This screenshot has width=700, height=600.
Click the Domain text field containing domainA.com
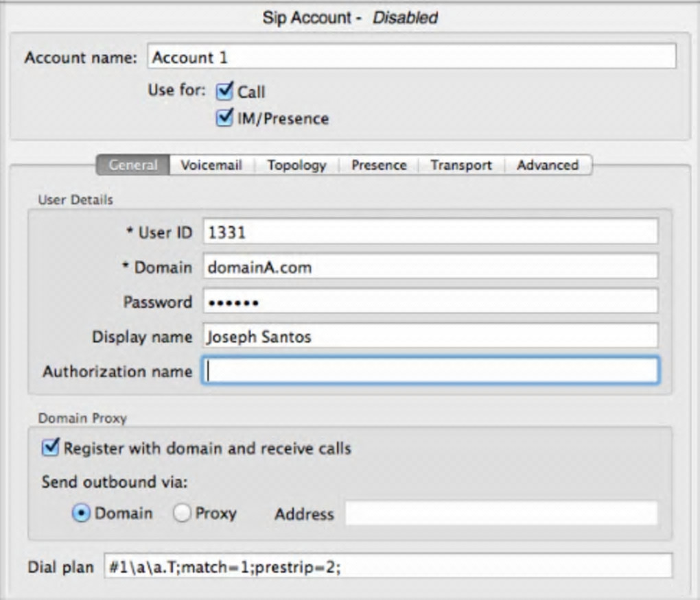pyautogui.click(x=430, y=267)
